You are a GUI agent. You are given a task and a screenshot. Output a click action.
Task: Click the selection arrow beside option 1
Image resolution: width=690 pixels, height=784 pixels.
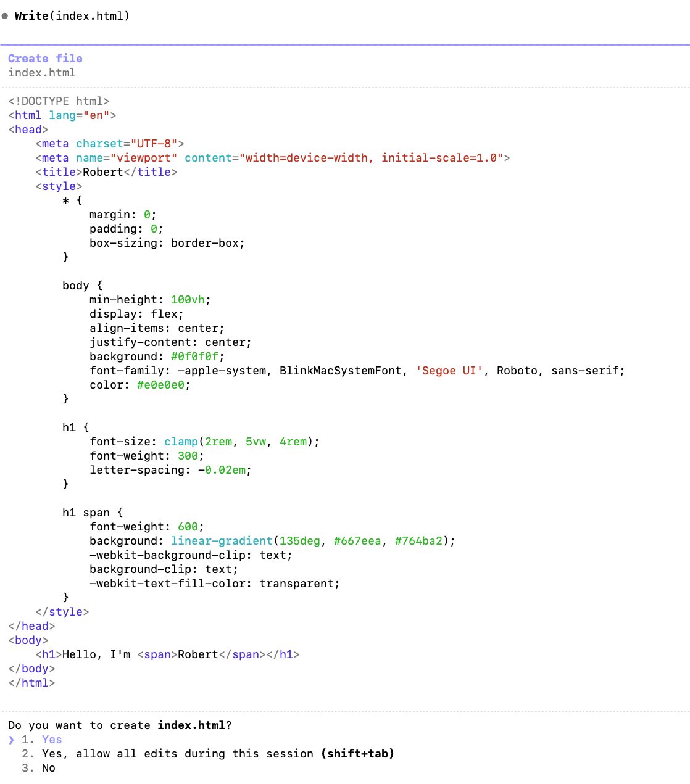(x=11, y=740)
